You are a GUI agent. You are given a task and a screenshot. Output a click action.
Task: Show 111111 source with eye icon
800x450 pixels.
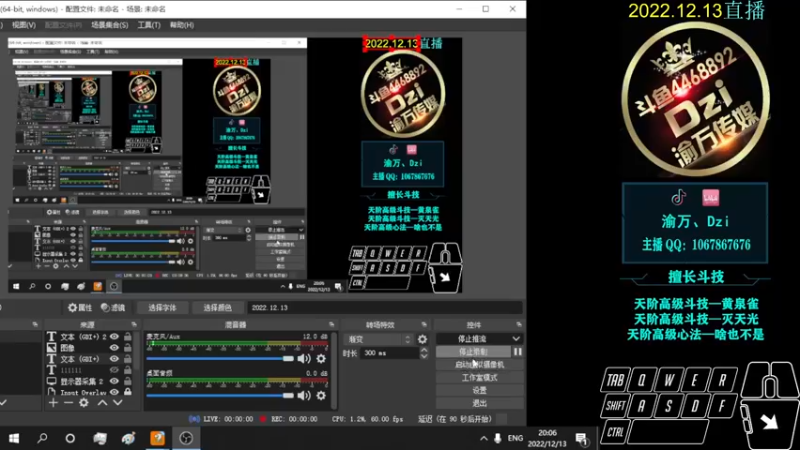[x=114, y=370]
